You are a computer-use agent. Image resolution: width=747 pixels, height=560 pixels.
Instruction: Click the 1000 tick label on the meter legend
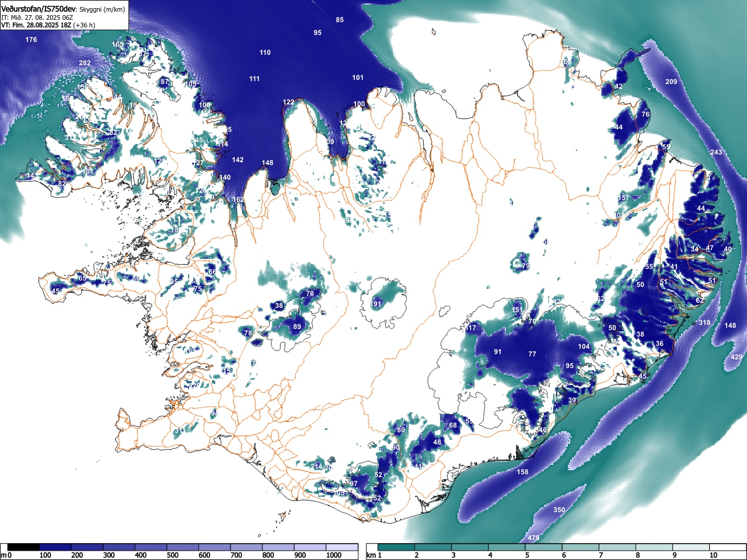[x=334, y=555]
